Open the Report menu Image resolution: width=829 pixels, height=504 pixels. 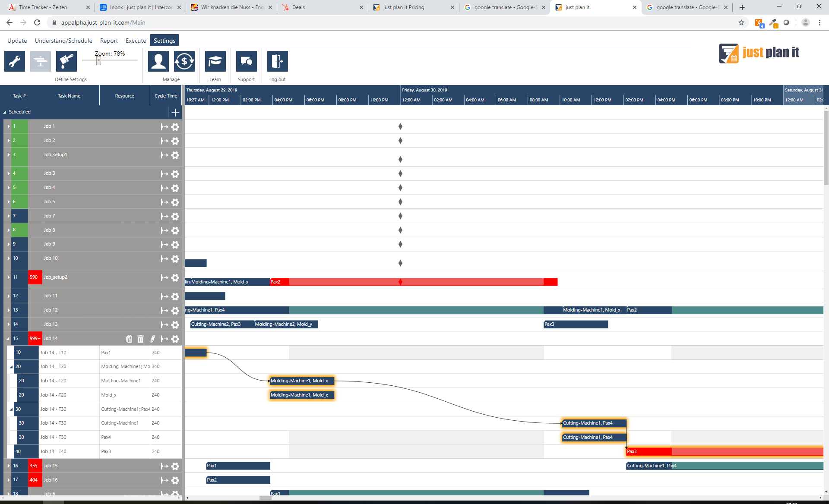tap(108, 40)
